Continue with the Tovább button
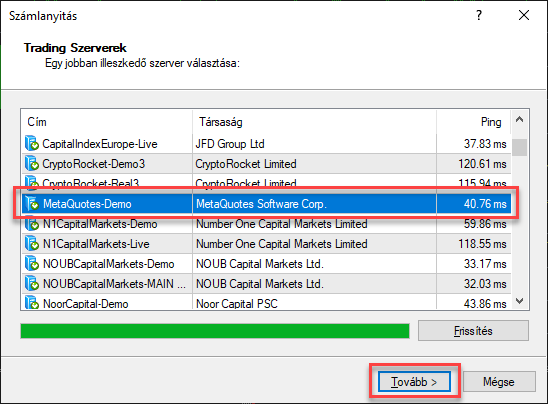This screenshot has width=548, height=404. 414,382
